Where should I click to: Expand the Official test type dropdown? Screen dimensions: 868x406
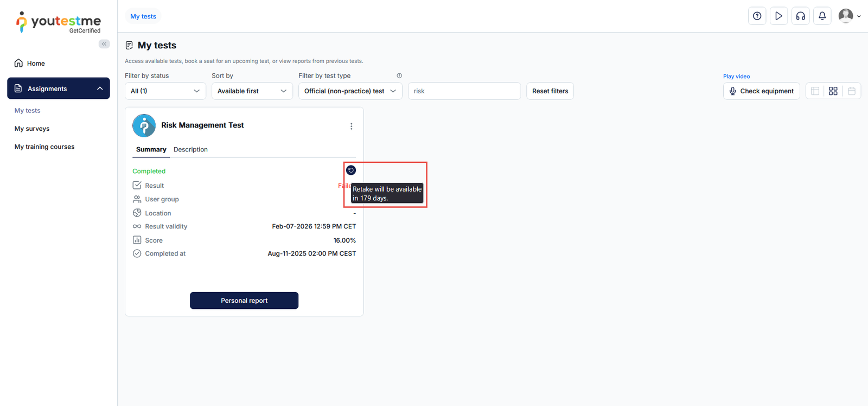pos(350,91)
